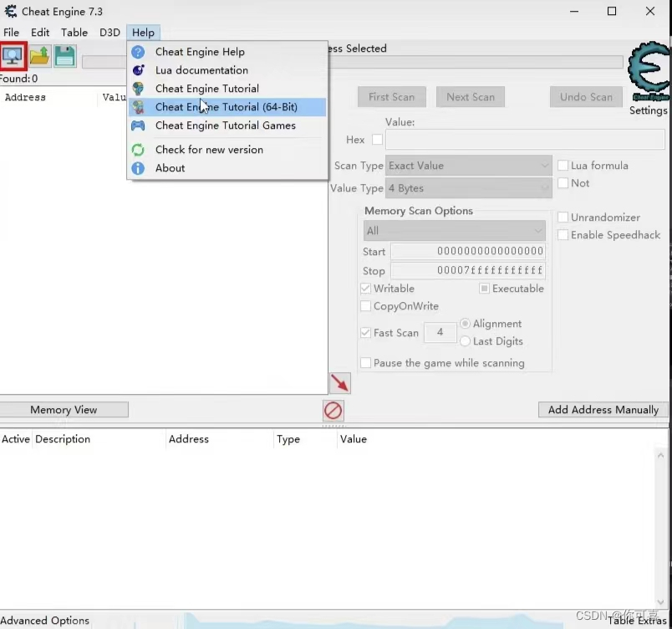Click the Fast Scan alignment value field
672x629 pixels.
point(440,332)
